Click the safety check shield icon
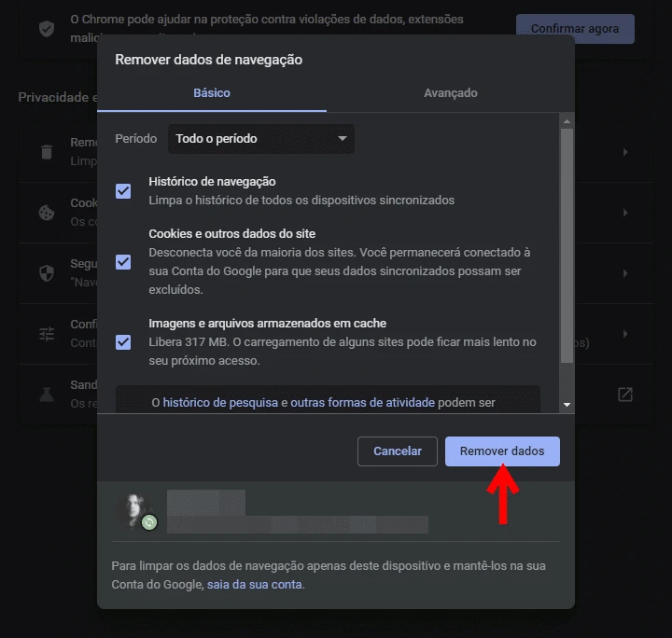The image size is (672, 638). (46, 29)
